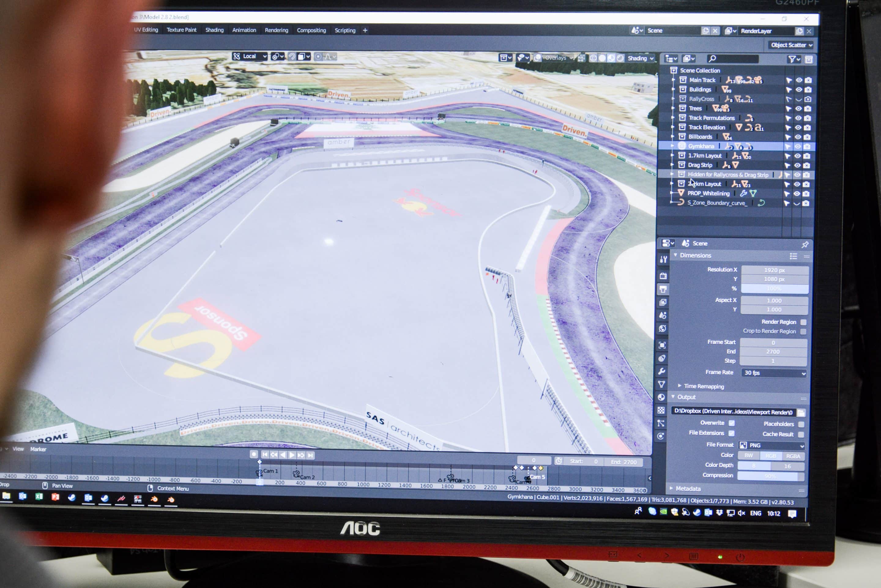The image size is (881, 588).
Task: Select RGBA color mode button
Action: click(x=793, y=456)
